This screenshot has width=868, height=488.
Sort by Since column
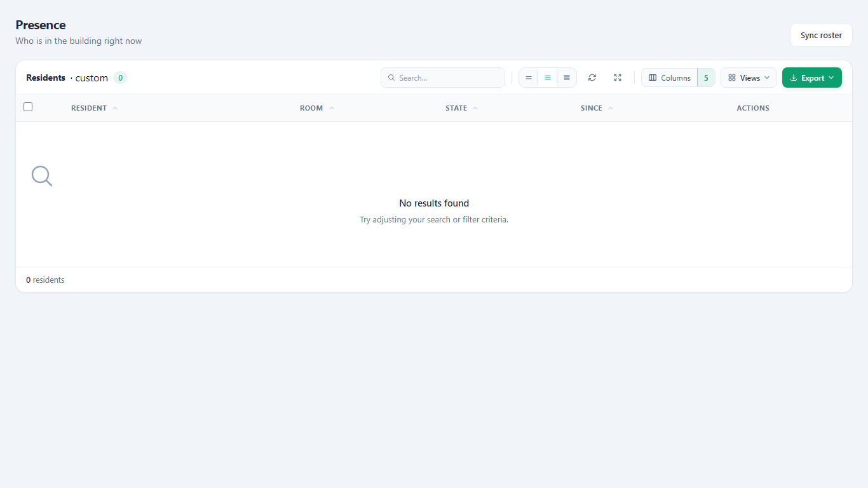[597, 108]
